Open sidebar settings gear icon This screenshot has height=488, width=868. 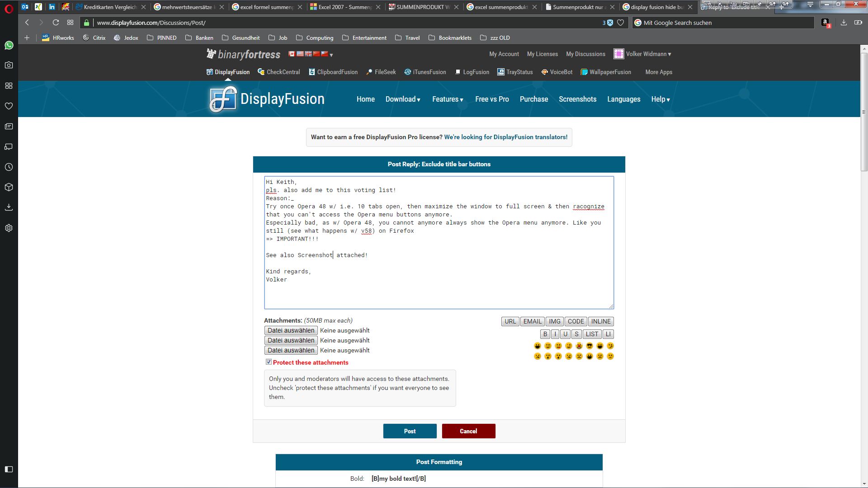click(9, 228)
